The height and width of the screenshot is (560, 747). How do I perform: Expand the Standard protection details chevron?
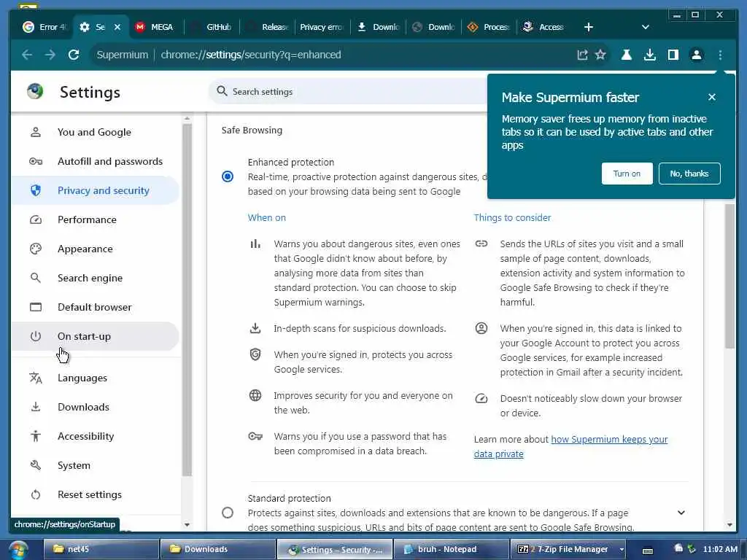coord(681,513)
